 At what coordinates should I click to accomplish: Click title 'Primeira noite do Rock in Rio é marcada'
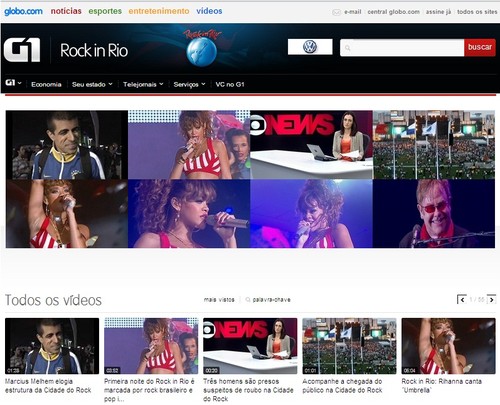[x=149, y=390]
